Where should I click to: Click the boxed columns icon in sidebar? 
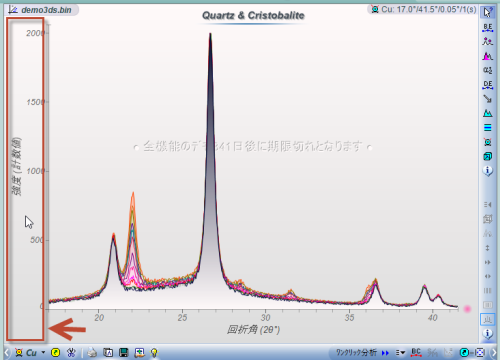click(488, 305)
